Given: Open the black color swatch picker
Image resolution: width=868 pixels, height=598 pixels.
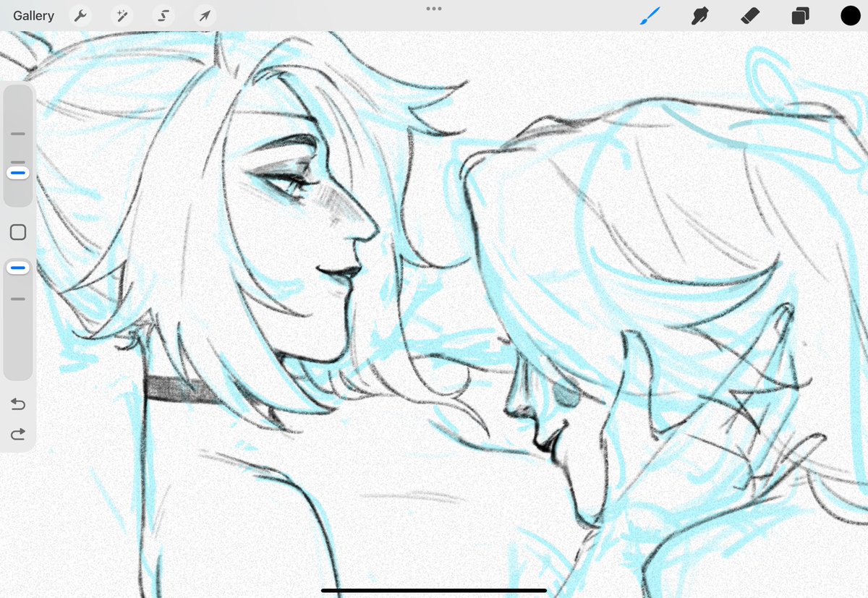Looking at the screenshot, I should [x=850, y=15].
